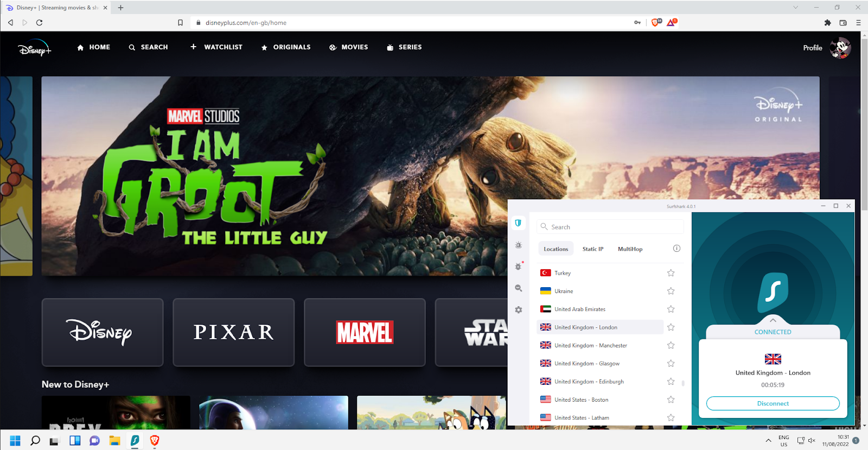
Task: Open Widgets from the taskbar
Action: tap(75, 441)
